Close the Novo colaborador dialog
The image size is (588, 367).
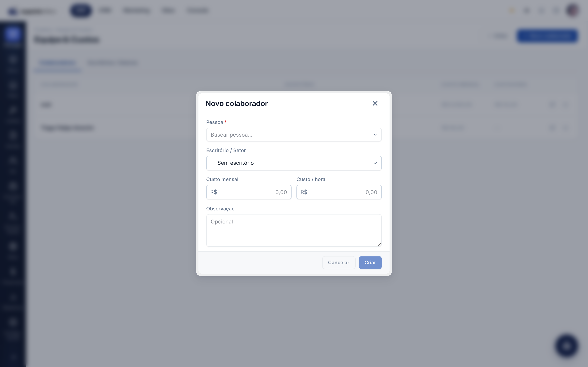[x=375, y=103]
